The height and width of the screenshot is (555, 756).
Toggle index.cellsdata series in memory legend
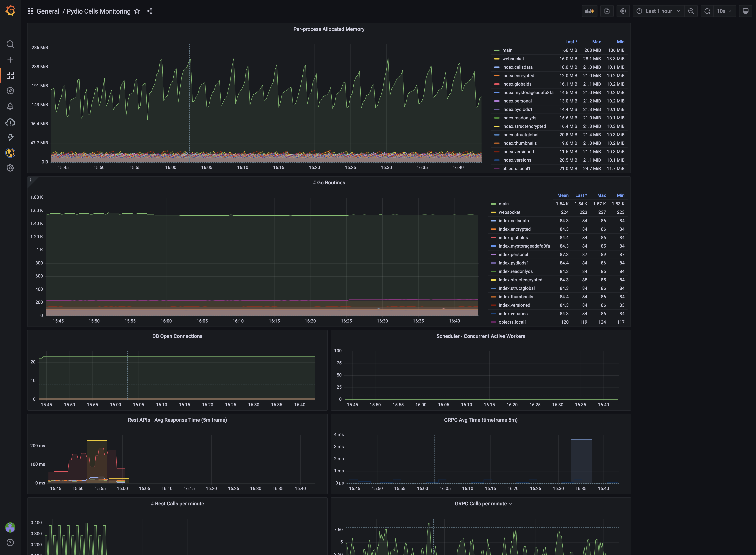point(517,67)
